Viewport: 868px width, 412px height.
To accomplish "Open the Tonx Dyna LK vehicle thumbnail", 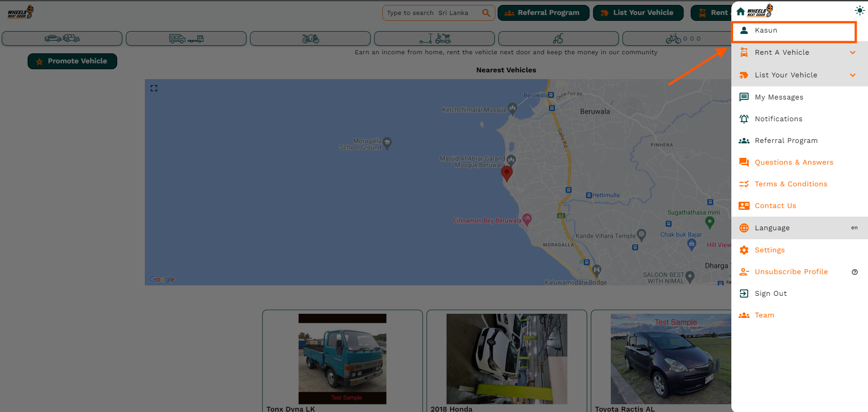I will tap(342, 359).
